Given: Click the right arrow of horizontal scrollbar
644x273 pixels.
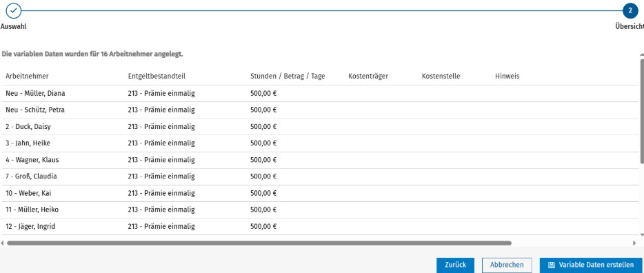Looking at the screenshot, I should [x=634, y=243].
